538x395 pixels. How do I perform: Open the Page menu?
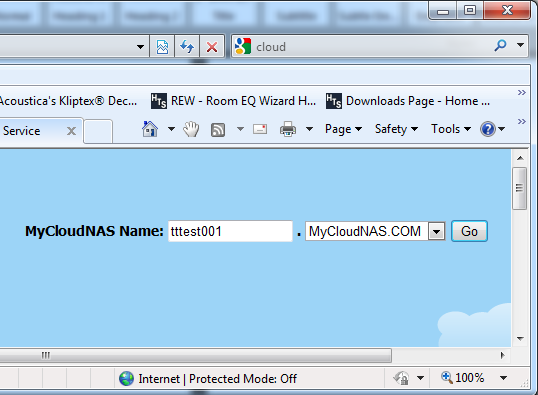343,129
